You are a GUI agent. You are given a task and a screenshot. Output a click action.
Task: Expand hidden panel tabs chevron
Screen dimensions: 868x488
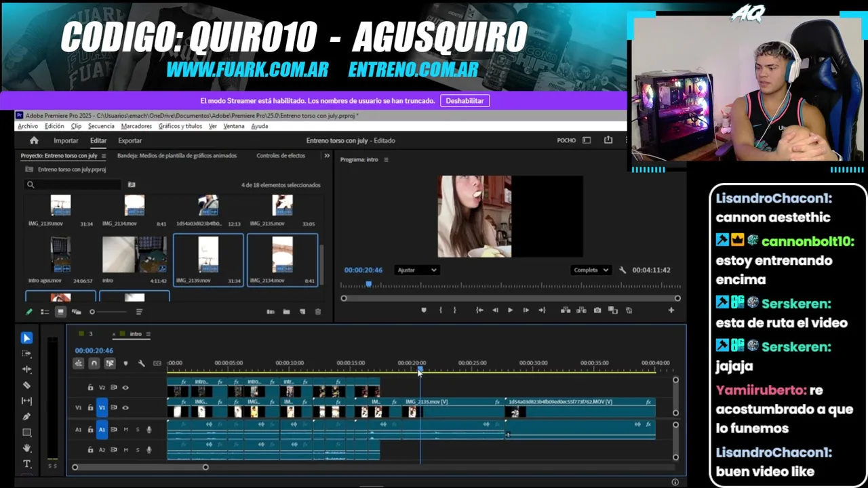[x=327, y=156]
